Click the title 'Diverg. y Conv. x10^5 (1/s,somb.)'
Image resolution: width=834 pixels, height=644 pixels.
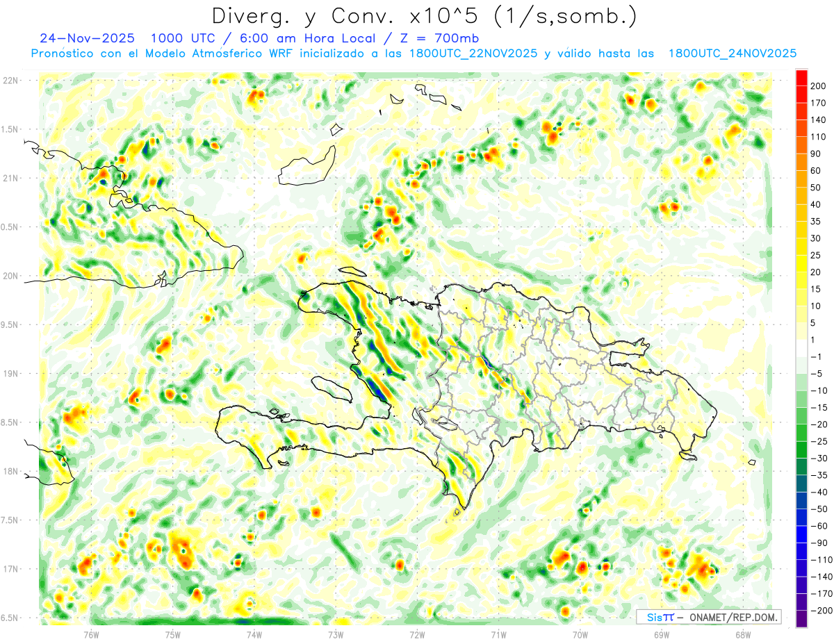coord(424,16)
